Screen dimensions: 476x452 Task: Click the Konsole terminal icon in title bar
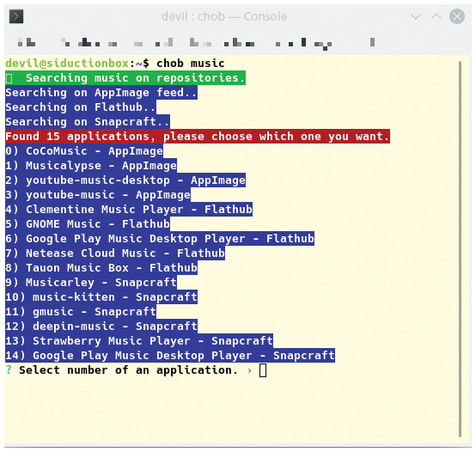16,16
